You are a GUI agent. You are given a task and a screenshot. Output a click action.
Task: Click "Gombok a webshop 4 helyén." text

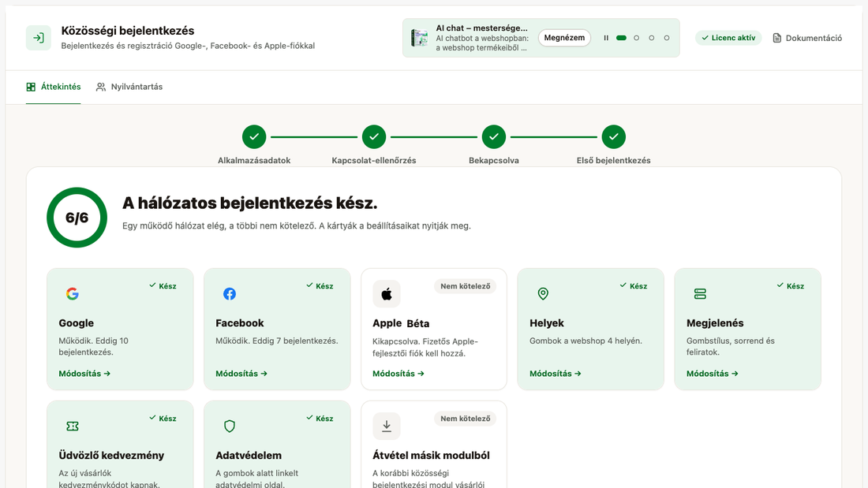(x=586, y=341)
